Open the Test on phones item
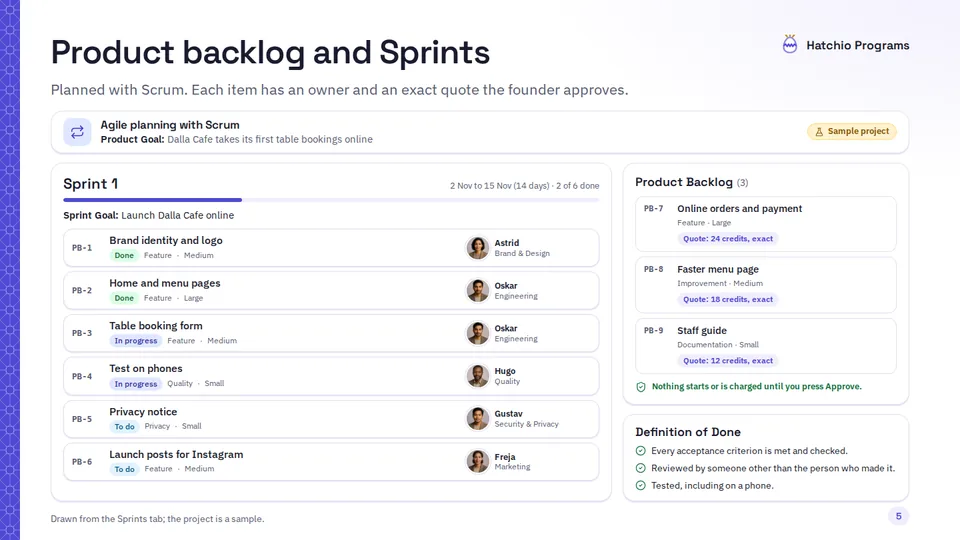 [x=331, y=376]
